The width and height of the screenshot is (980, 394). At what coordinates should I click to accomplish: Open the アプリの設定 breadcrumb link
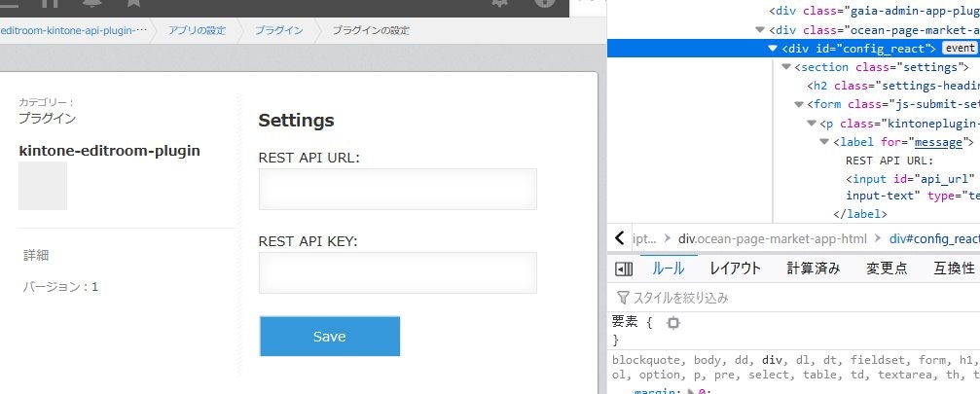coord(197,30)
